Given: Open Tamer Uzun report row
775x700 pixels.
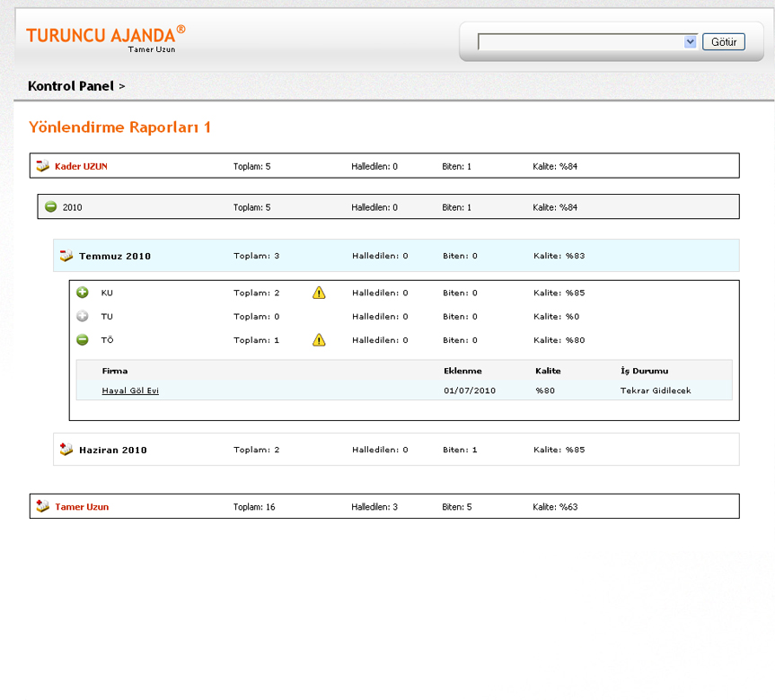Looking at the screenshot, I should point(82,507).
